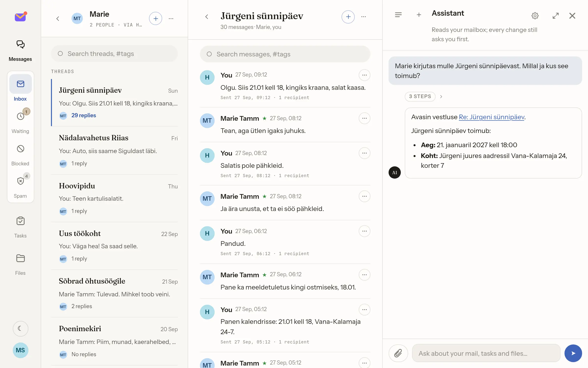Open the Re: Jürgeni sünnipäev link
Screen dimensions: 588x368
[x=491, y=117]
